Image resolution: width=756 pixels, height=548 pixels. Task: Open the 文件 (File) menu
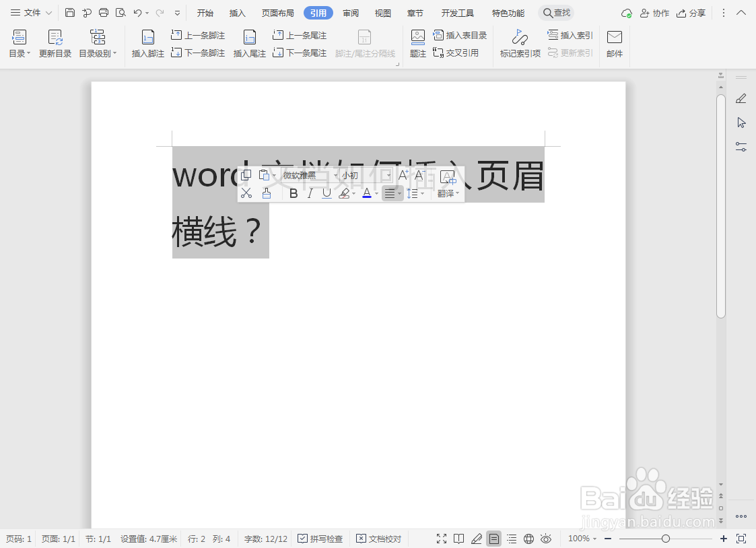pyautogui.click(x=32, y=13)
